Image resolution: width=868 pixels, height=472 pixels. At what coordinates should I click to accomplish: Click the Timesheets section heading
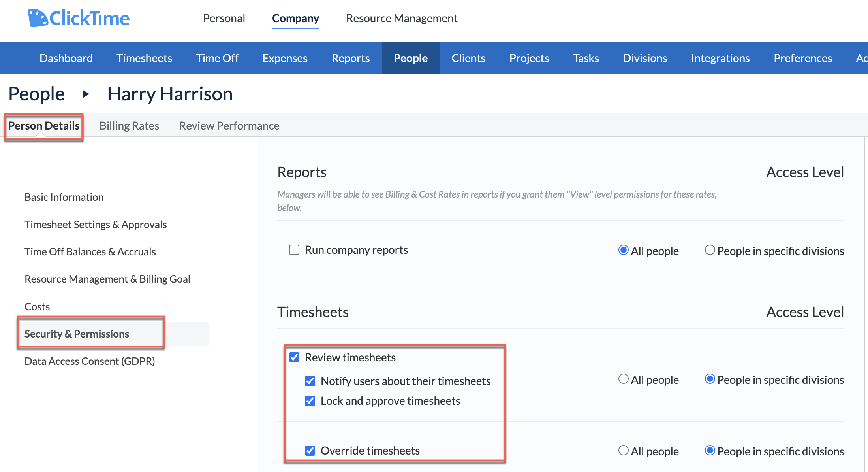point(313,312)
